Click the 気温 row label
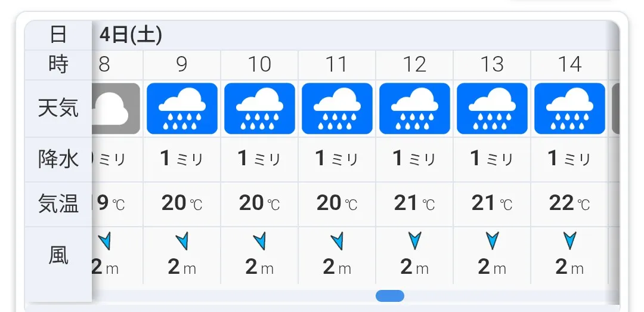This screenshot has height=312, width=644. [x=58, y=204]
